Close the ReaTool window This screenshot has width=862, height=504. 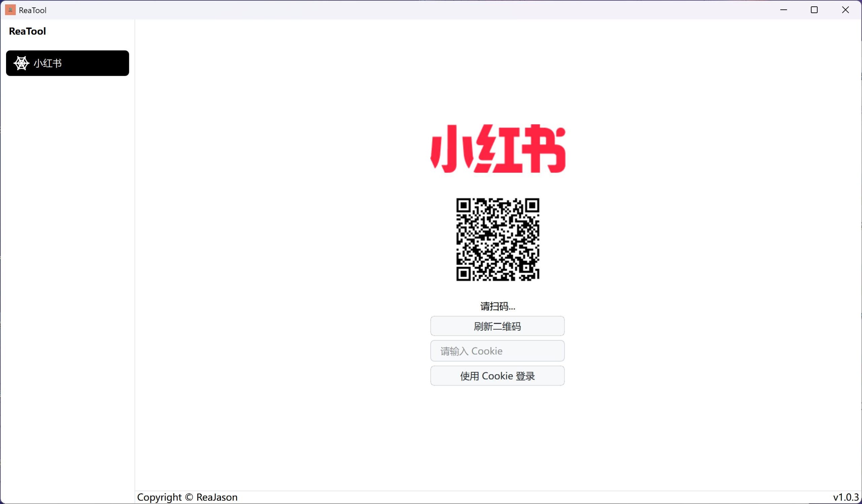pyautogui.click(x=846, y=10)
